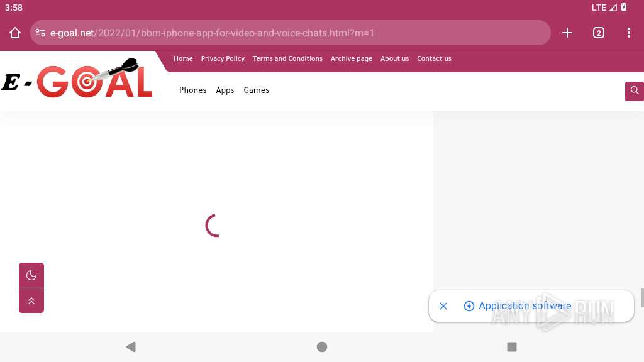Select the Phones category
This screenshot has height=362, width=644.
(x=192, y=90)
